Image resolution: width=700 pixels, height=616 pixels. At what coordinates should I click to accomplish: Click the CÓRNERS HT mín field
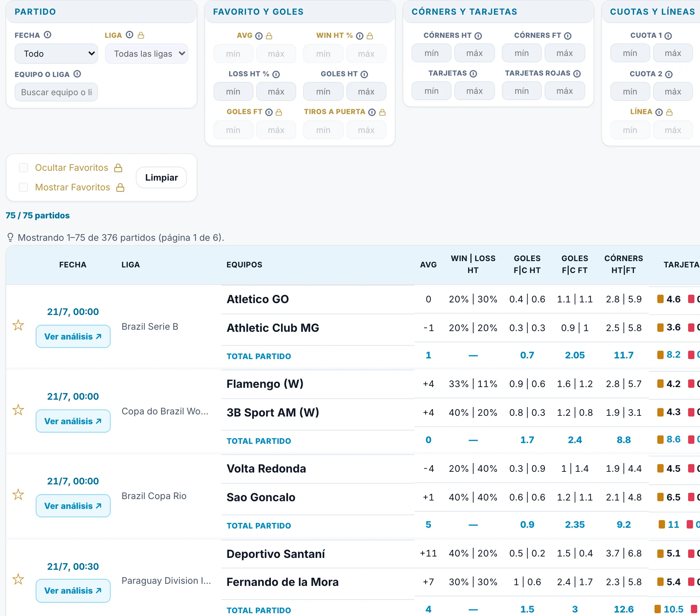(432, 53)
